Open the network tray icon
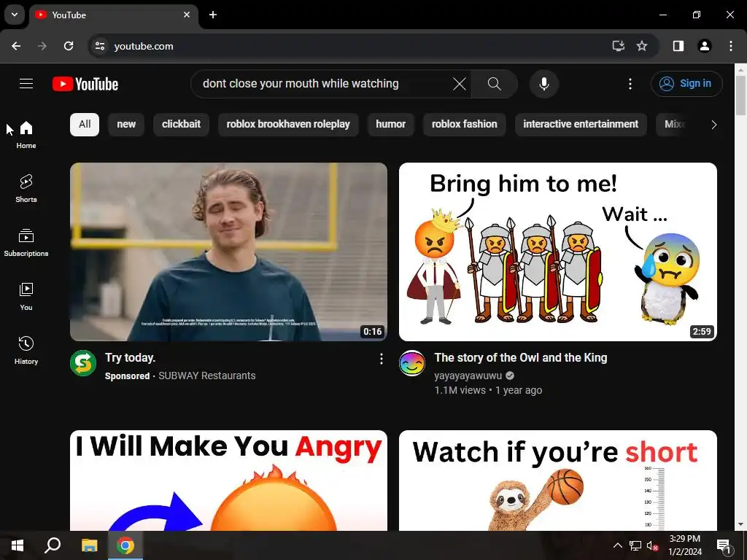Screen dimensions: 747x560 (x=635, y=545)
